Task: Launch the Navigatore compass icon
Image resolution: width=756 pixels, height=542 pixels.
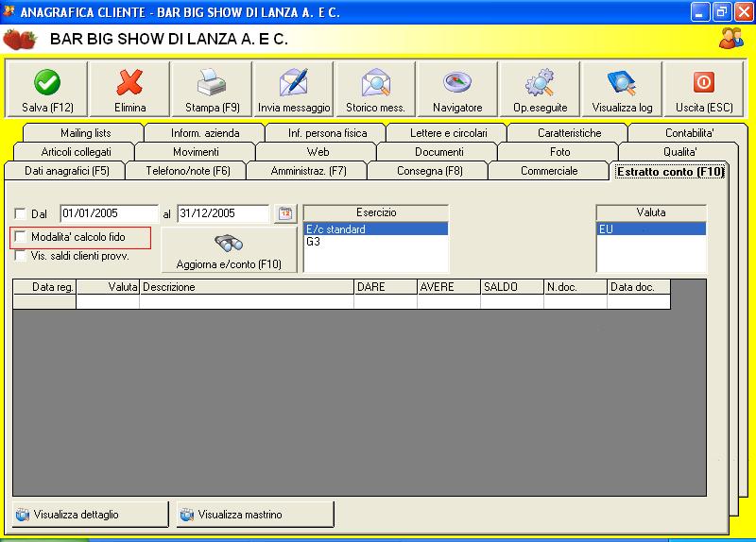Action: 457,82
